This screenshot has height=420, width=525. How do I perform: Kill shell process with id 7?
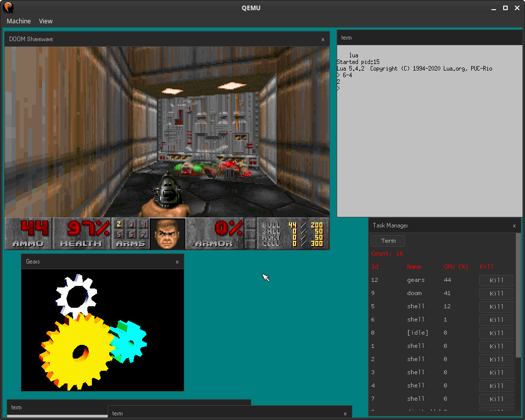point(497,399)
